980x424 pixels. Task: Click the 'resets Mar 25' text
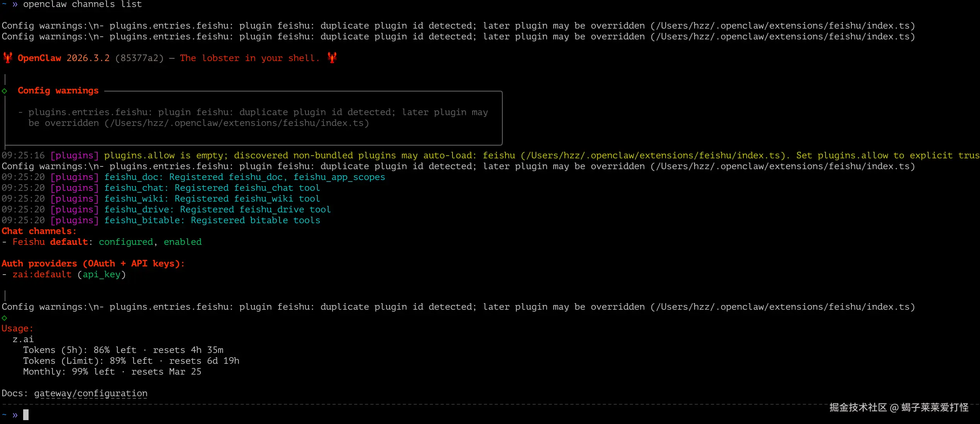tap(166, 372)
